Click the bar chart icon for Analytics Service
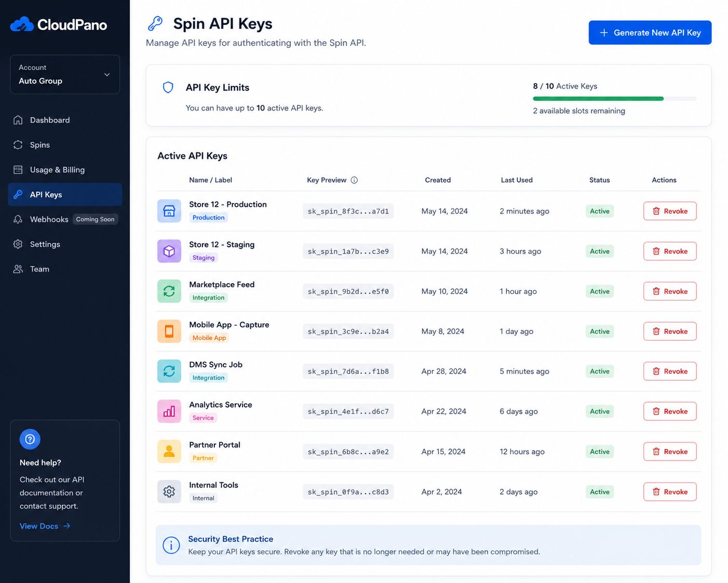 169,411
